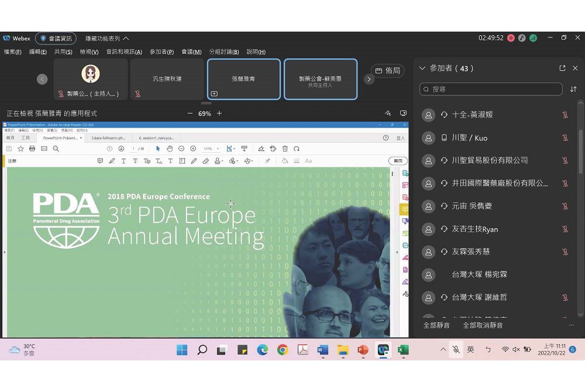Show hidden system tray icons
The image size is (585, 392).
click(x=443, y=349)
